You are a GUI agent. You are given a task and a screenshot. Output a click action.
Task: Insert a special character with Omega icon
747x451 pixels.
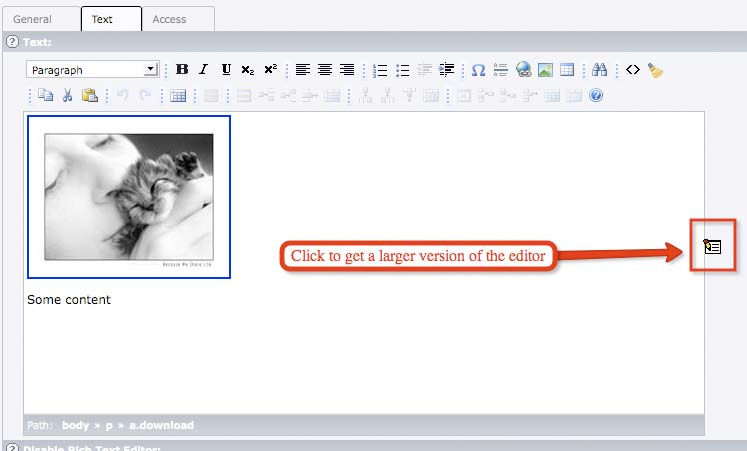coord(478,70)
